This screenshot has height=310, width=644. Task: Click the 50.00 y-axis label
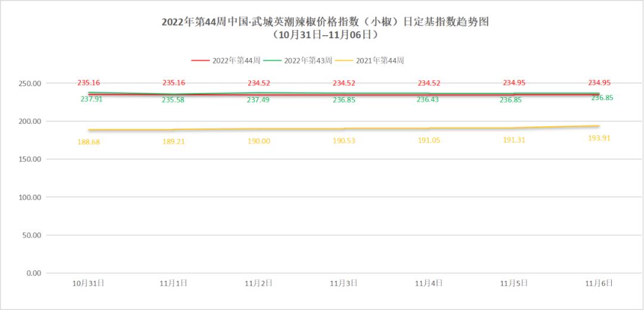coord(32,235)
